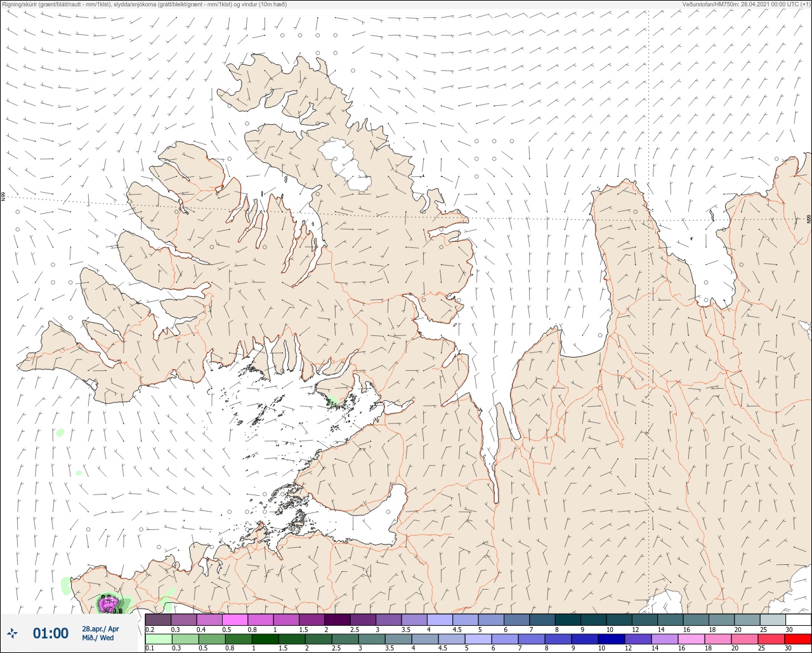Screen dimensions: 812x653
Task: Click the four-point star icon beside the time
Action: (12, 633)
